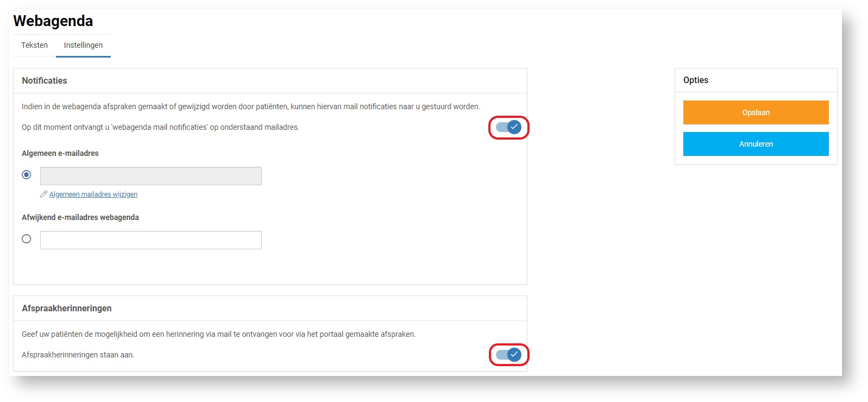
Task: Click the Notificaties panel header
Action: [x=45, y=80]
